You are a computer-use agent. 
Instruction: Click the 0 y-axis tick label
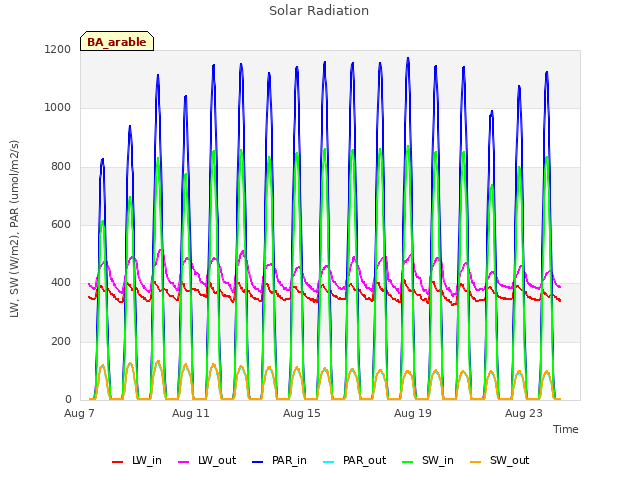click(68, 399)
